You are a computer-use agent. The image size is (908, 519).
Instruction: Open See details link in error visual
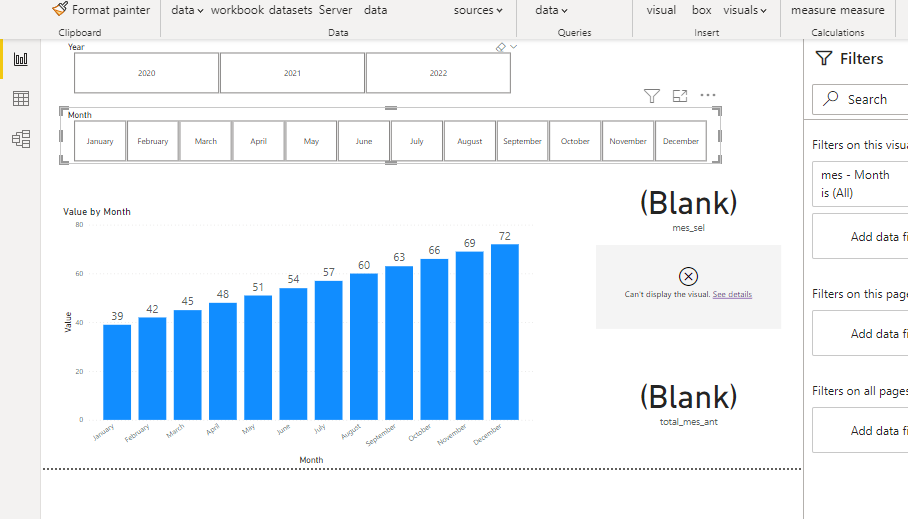click(x=732, y=294)
